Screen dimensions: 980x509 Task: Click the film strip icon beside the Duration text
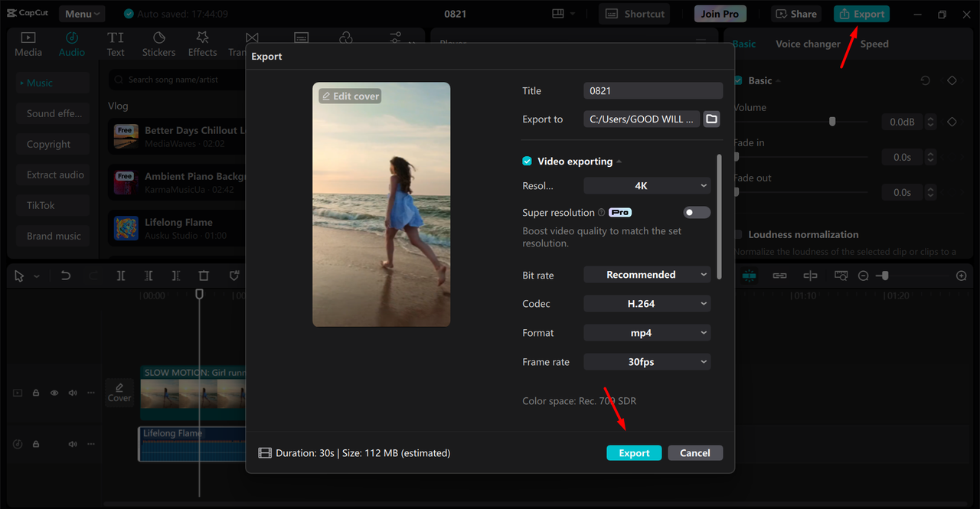pyautogui.click(x=265, y=453)
